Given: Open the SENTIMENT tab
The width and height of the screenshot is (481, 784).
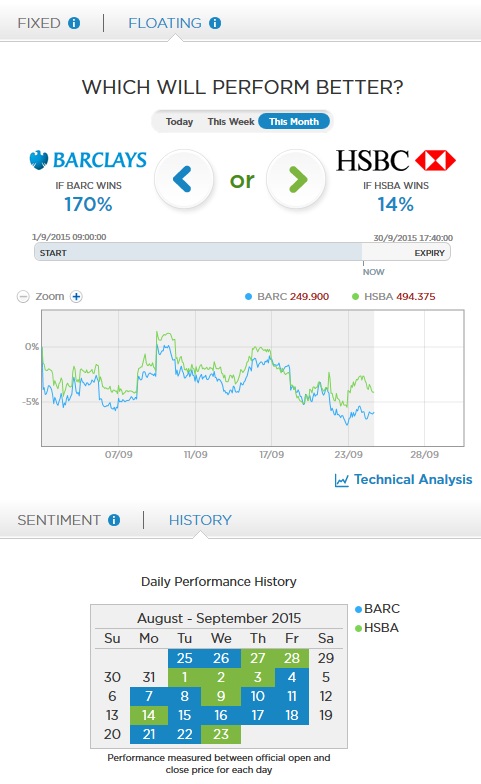Looking at the screenshot, I should tap(59, 520).
